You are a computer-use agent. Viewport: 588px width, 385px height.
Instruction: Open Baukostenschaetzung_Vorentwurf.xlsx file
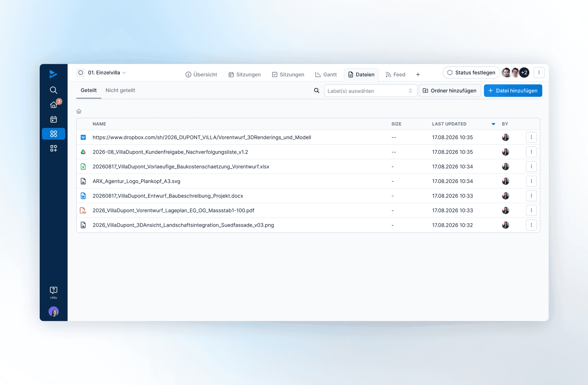(181, 167)
